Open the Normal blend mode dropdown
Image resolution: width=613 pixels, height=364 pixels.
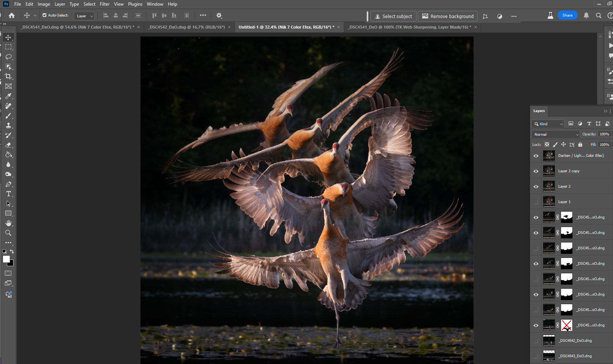(x=556, y=134)
